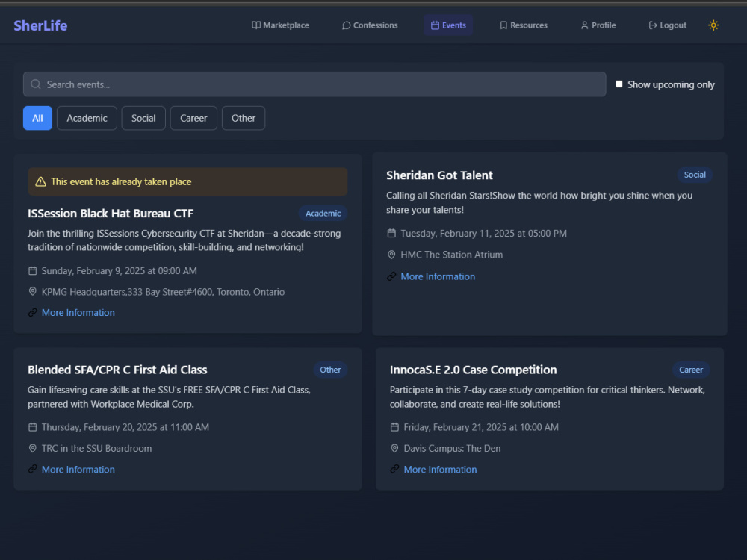Image resolution: width=747 pixels, height=560 pixels.
Task: Click link icon in ISSession CTF card
Action: pyautogui.click(x=32, y=312)
